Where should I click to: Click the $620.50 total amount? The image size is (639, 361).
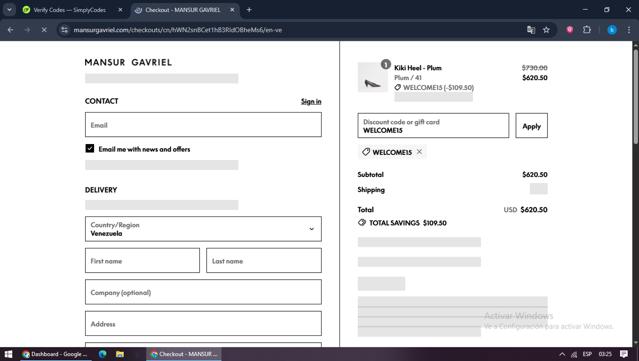click(534, 209)
